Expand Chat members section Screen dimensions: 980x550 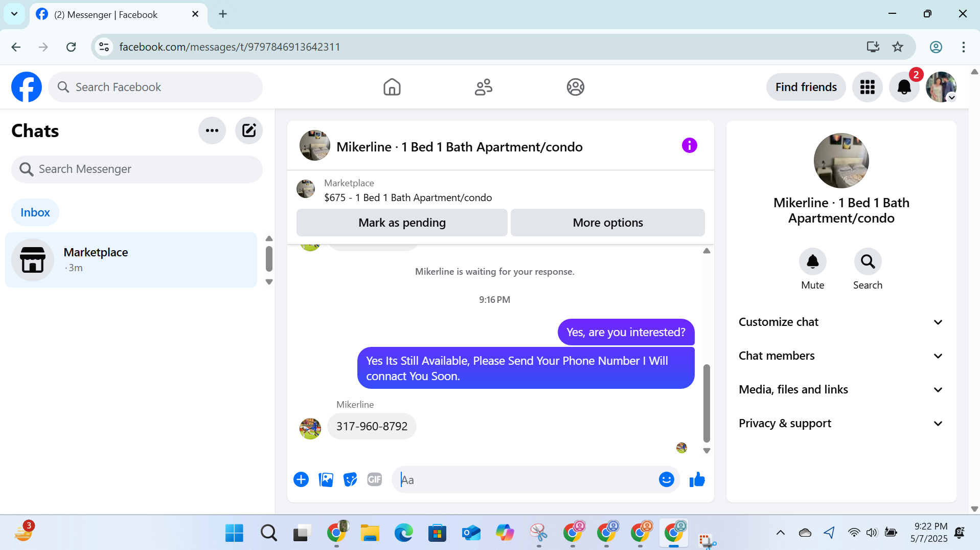click(841, 356)
